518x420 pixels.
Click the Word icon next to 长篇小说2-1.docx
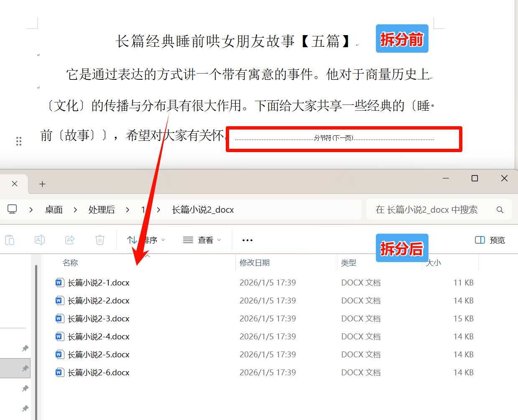[x=60, y=283]
